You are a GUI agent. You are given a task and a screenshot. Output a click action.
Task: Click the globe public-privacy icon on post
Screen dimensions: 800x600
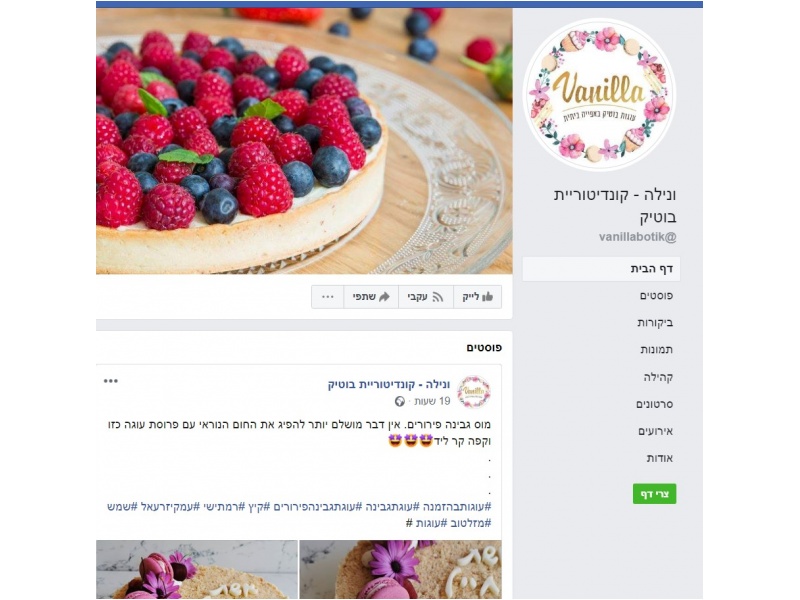(x=399, y=402)
